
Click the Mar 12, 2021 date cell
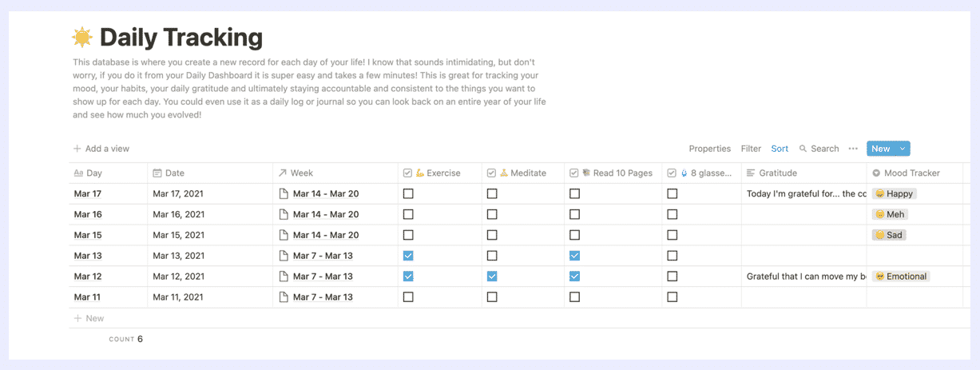(x=210, y=277)
